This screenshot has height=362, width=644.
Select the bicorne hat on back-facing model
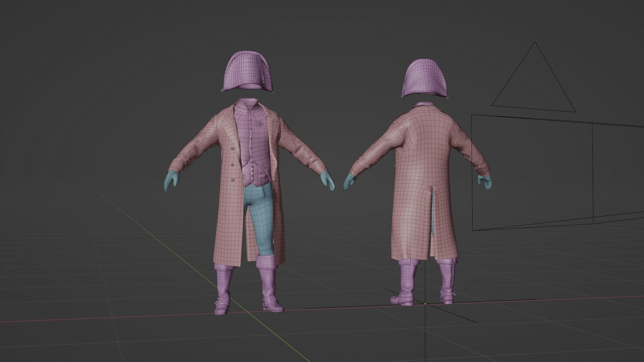coord(425,77)
